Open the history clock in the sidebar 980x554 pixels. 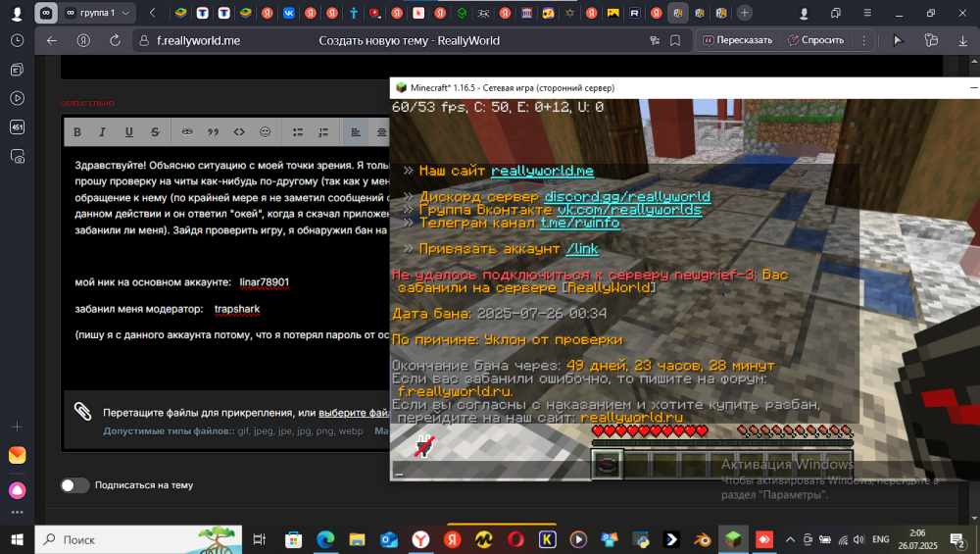[17, 40]
